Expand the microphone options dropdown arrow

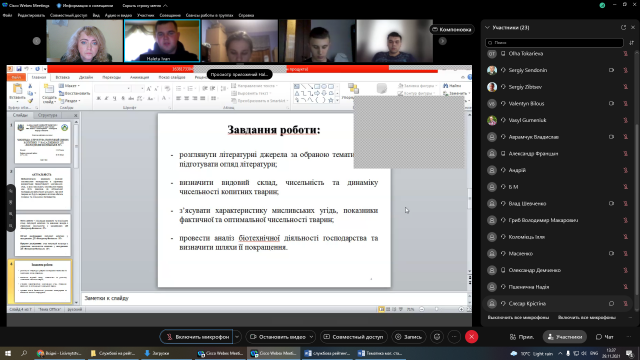tap(237, 337)
